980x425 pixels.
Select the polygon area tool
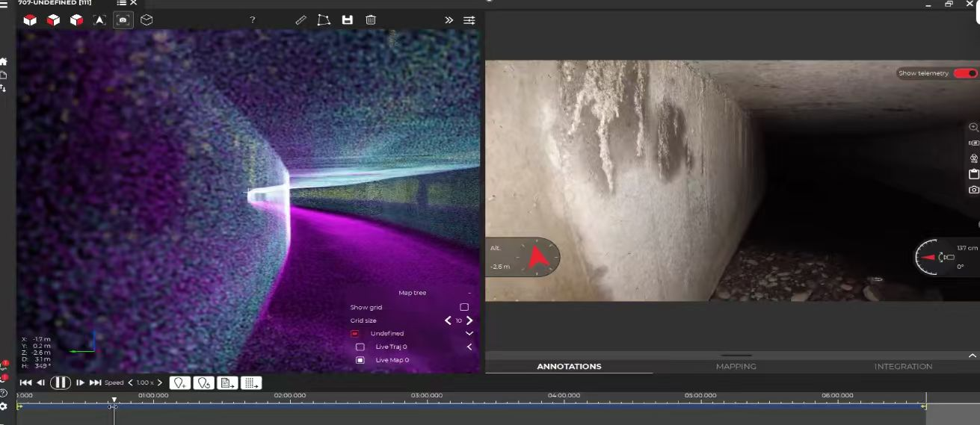point(324,20)
